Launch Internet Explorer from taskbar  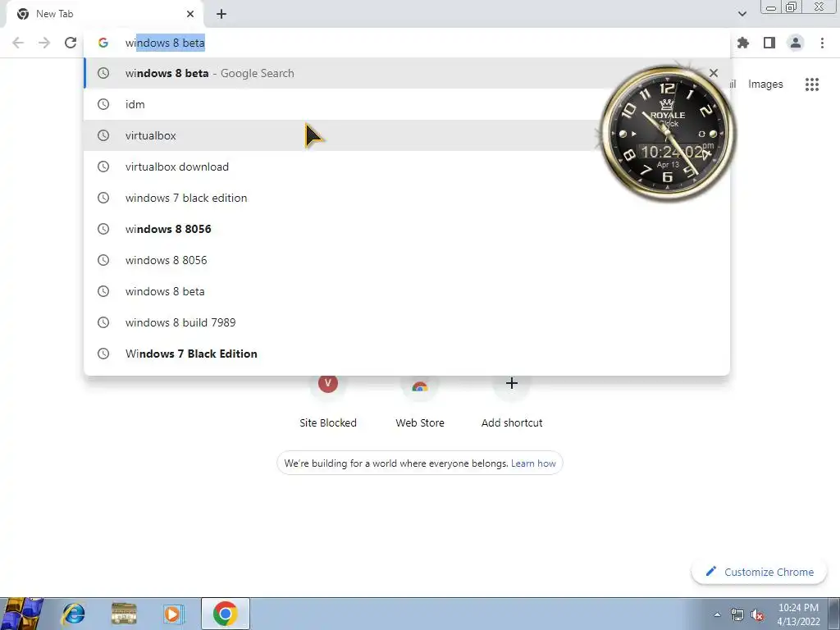click(x=73, y=614)
